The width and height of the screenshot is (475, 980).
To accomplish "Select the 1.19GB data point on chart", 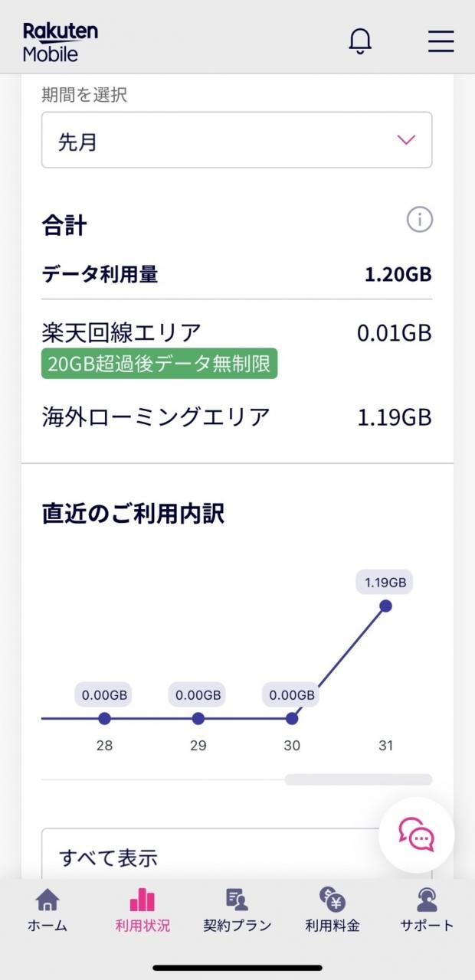I will tap(385, 606).
